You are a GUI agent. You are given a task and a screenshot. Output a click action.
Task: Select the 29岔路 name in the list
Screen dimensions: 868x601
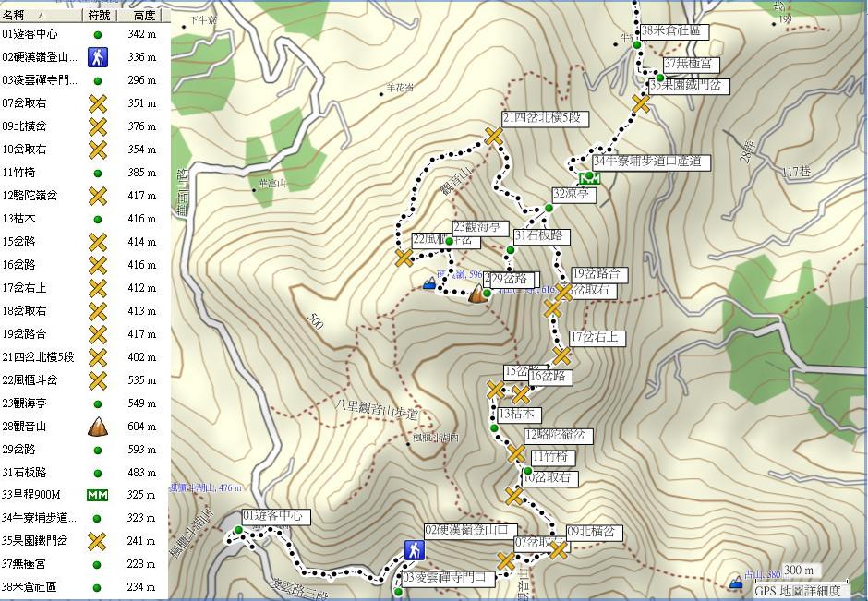[x=18, y=450]
